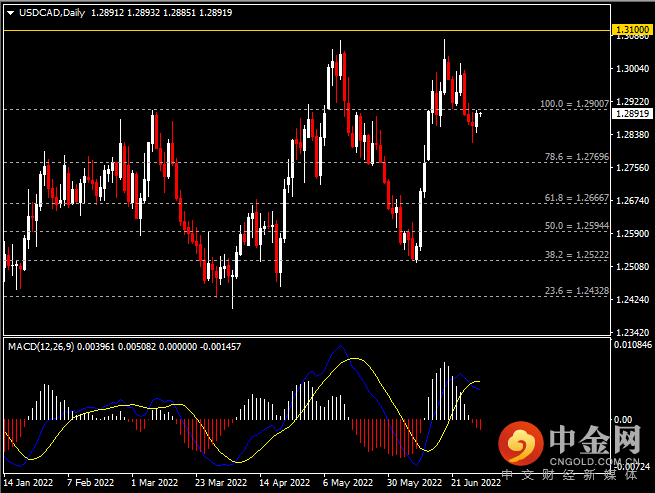Click the 0.010846 MACD scale value

[x=632, y=345]
